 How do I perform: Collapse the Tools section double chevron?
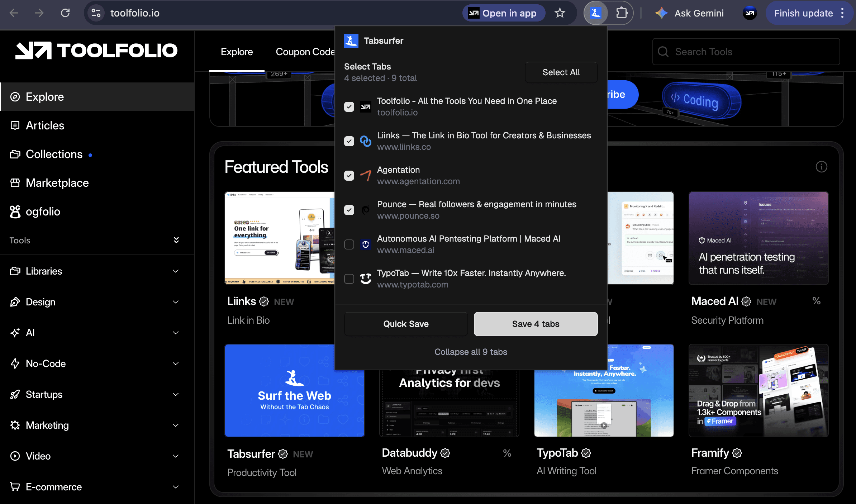pos(176,240)
